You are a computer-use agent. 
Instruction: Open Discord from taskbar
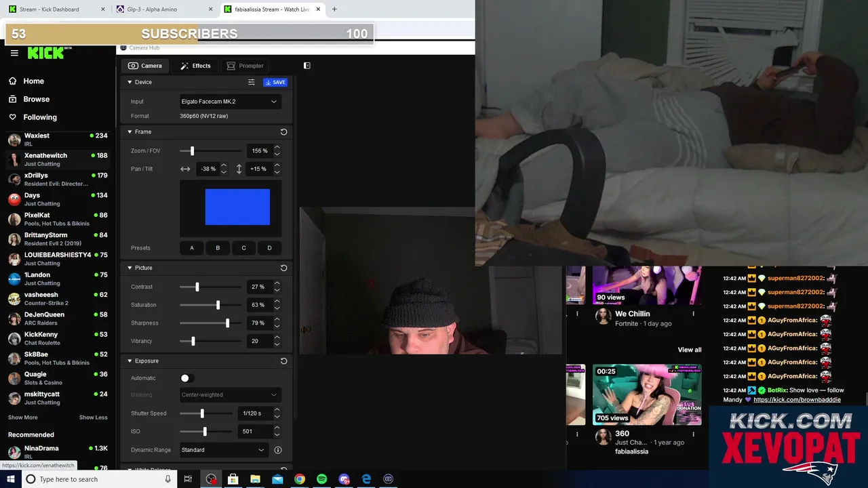(x=344, y=479)
